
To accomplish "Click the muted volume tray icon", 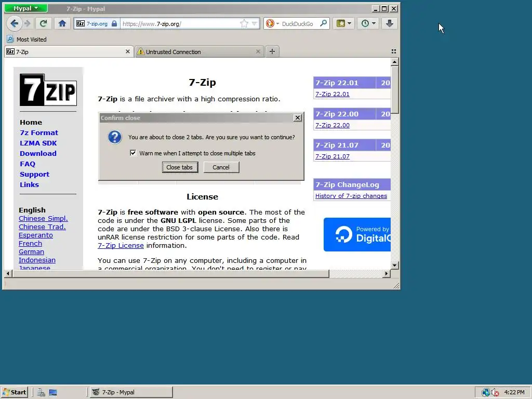I will (x=495, y=393).
